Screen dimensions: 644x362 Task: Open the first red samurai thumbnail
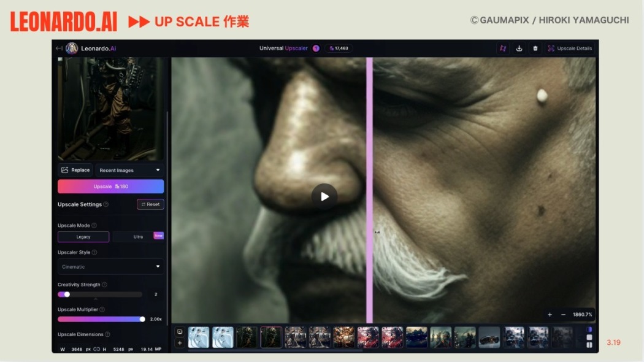point(368,337)
